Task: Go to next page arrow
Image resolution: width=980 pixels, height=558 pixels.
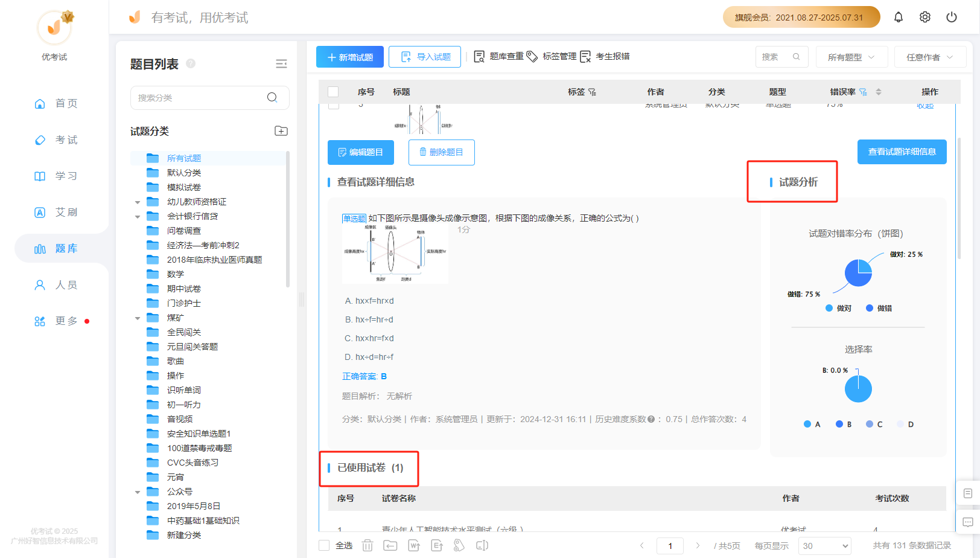Action: coord(698,545)
